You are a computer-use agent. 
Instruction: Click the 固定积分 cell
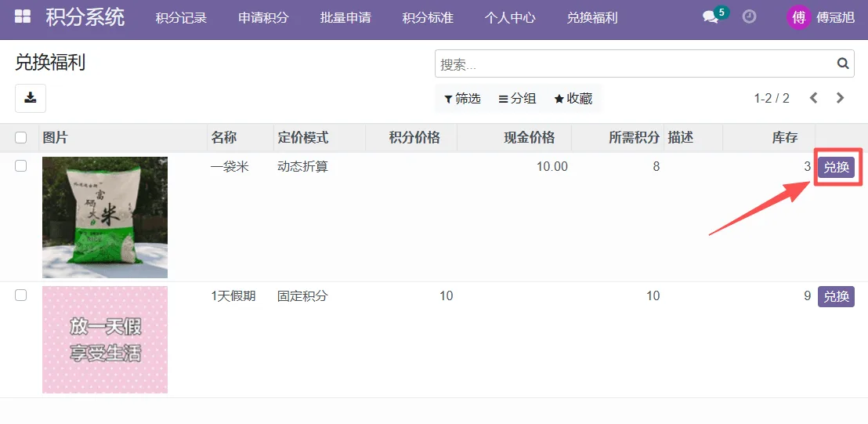[x=303, y=296]
